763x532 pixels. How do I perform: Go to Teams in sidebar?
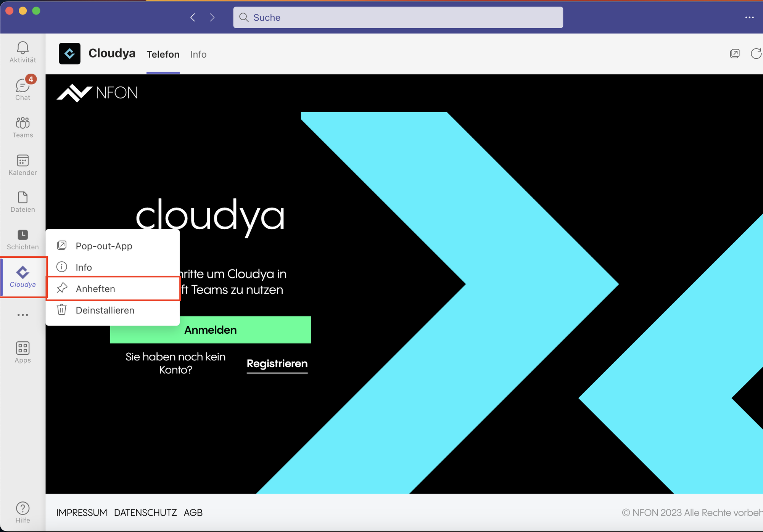pos(23,127)
